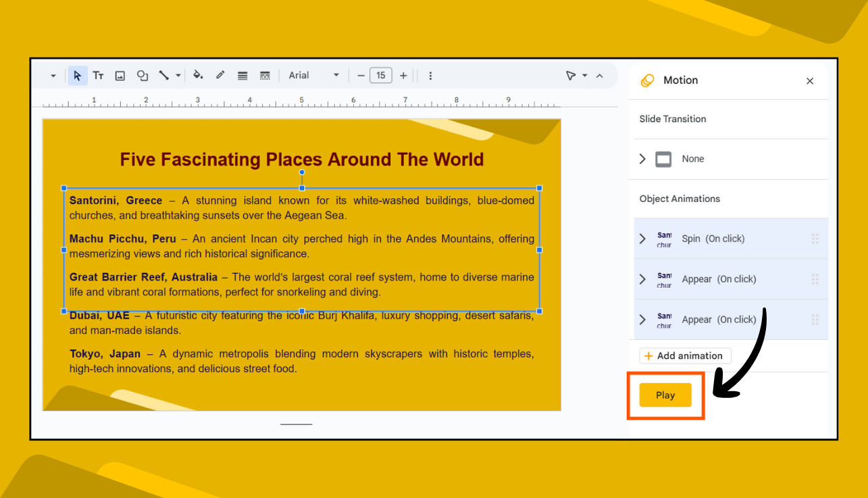Viewport: 868px width, 498px height.
Task: Decrease the font size with minus
Action: coord(361,75)
